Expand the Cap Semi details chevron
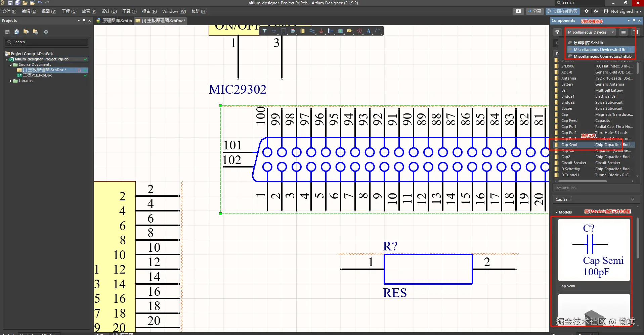Screen dimensions: 644x335 click(633, 199)
